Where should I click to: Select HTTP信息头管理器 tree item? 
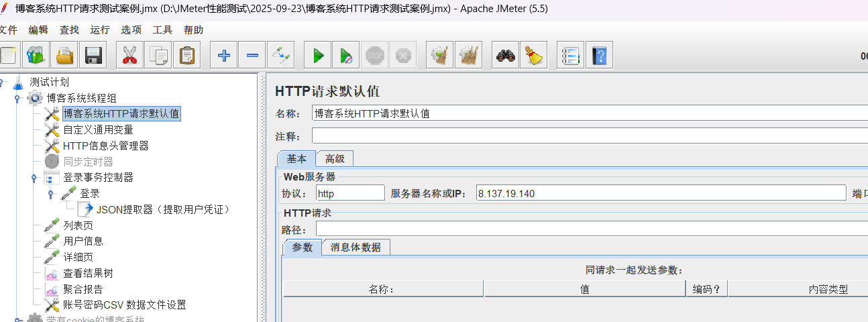(106, 146)
